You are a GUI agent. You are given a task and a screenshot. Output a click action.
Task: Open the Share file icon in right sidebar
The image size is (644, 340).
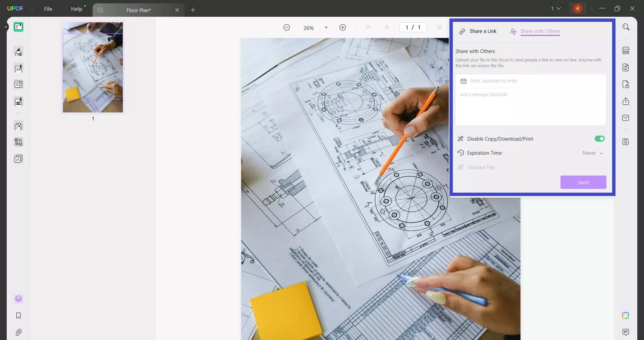click(x=626, y=101)
